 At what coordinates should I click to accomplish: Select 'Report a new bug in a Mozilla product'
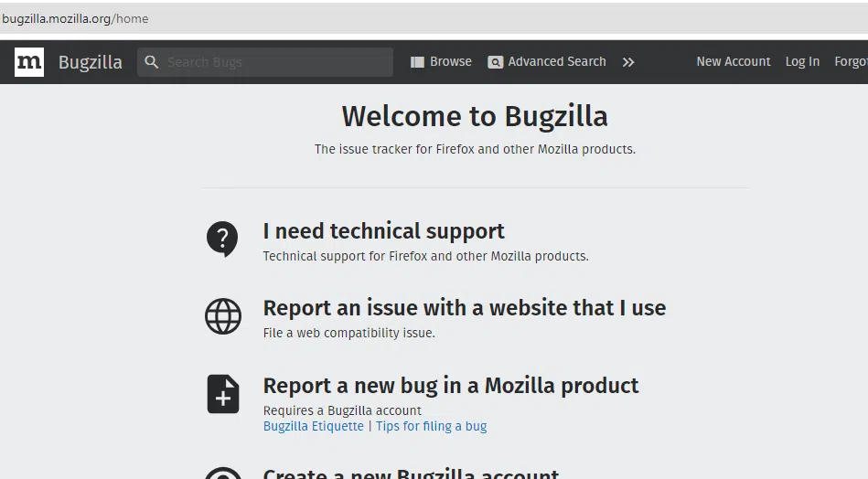point(450,386)
